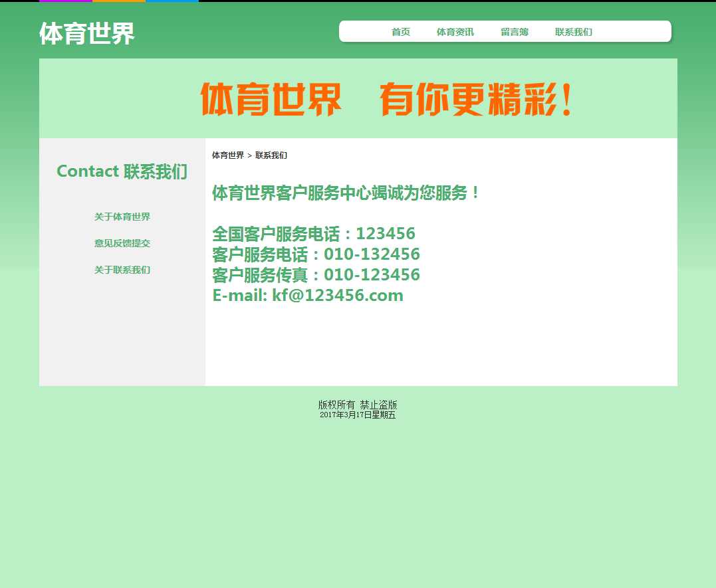Open the 关于体育世界 sidebar link
The image size is (716, 588).
[122, 217]
